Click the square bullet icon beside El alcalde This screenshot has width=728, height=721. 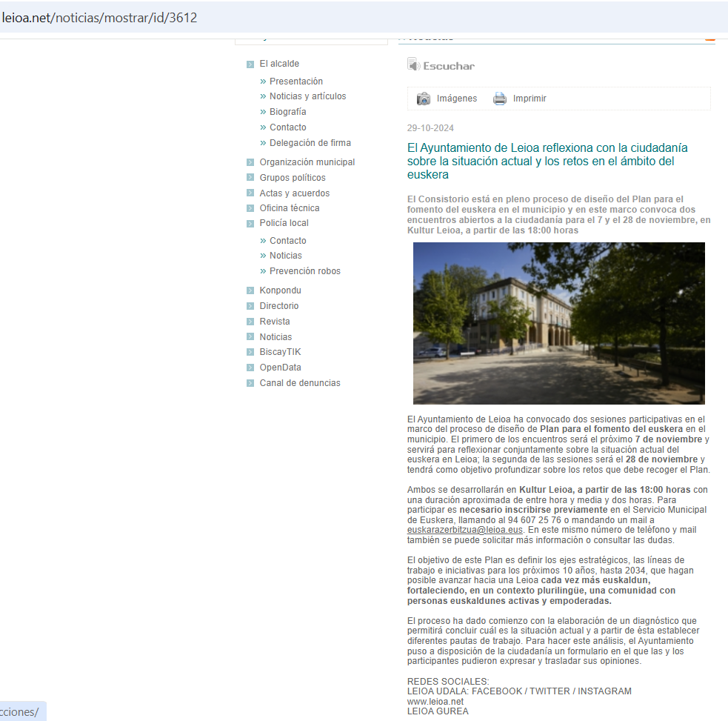tap(250, 64)
